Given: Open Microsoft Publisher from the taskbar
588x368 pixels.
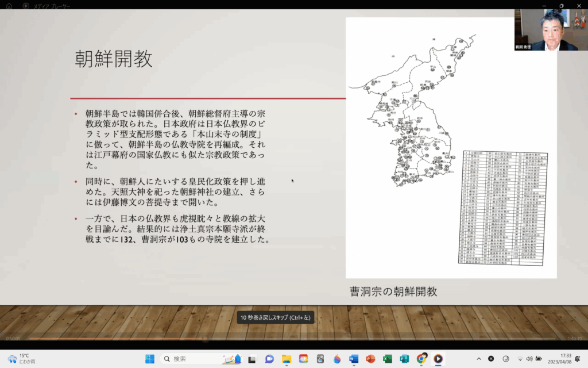Looking at the screenshot, I should click(x=404, y=359).
